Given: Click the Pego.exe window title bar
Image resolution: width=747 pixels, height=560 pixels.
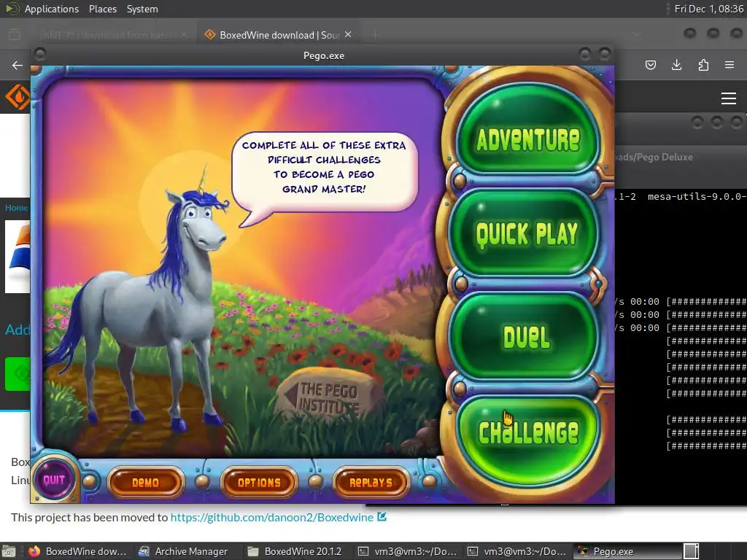Looking at the screenshot, I should (x=323, y=55).
